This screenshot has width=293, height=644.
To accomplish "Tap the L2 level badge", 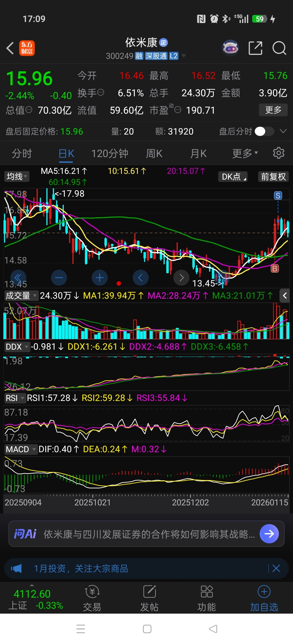I will click(x=174, y=56).
